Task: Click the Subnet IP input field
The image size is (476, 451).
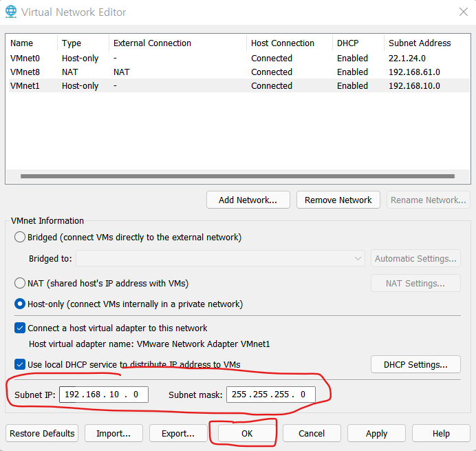Action: pos(104,395)
